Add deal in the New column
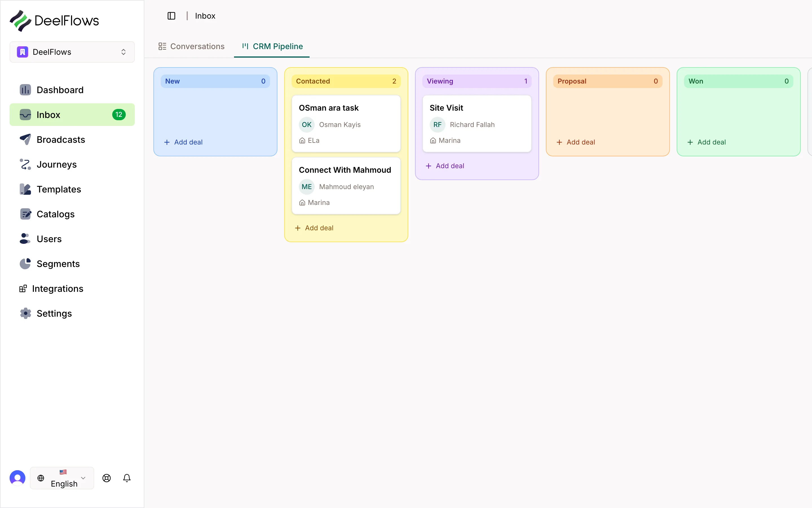The image size is (812, 508). tap(183, 142)
